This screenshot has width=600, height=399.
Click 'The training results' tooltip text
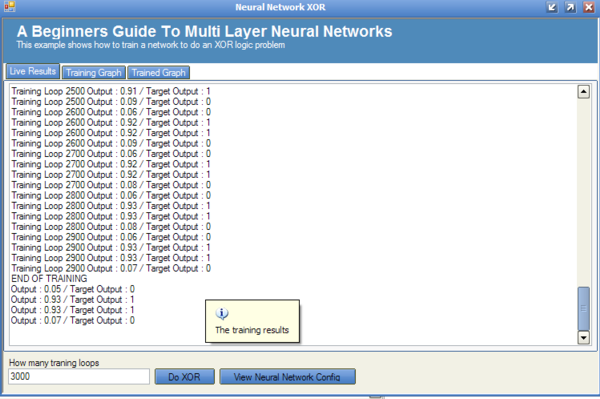[x=252, y=330]
